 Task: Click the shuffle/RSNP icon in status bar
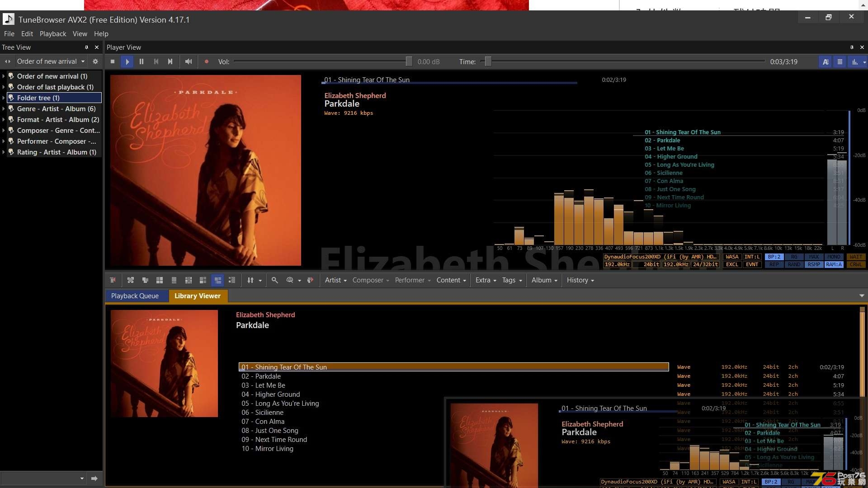pos(813,264)
